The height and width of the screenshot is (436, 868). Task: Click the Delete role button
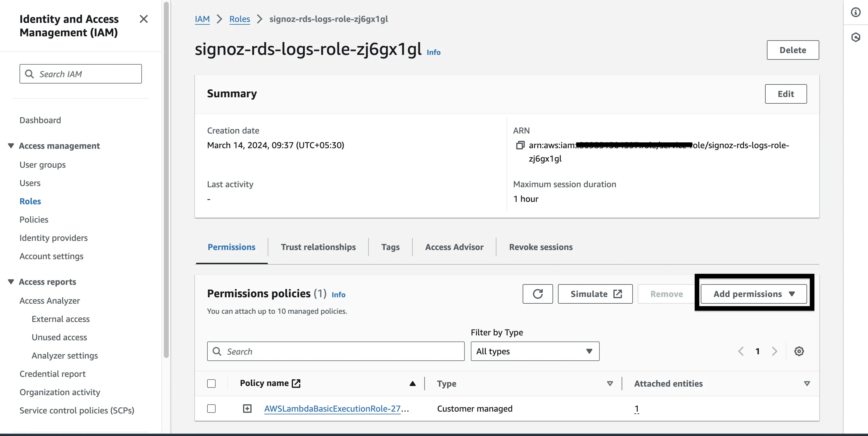point(792,50)
